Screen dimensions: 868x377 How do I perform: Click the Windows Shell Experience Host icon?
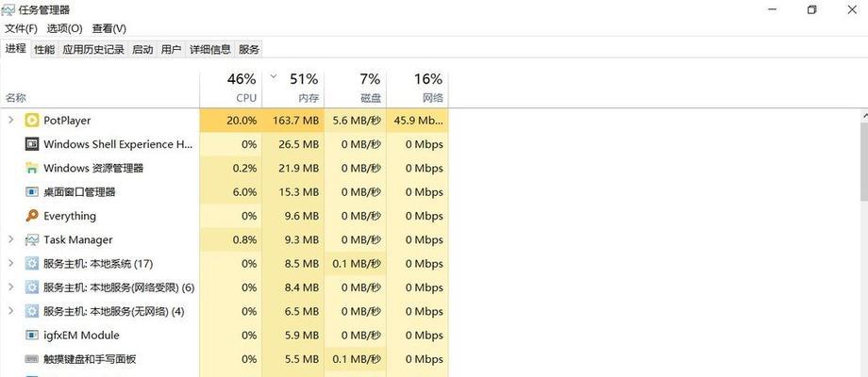point(31,143)
